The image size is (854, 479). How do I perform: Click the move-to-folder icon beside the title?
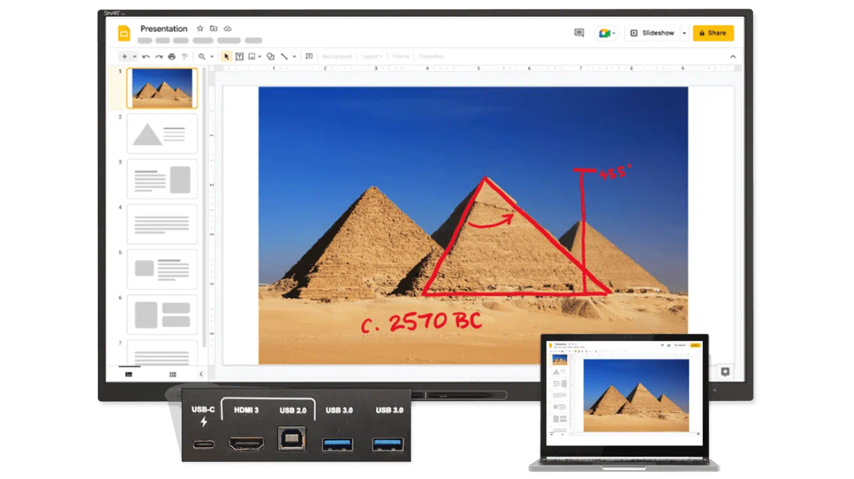tap(214, 28)
